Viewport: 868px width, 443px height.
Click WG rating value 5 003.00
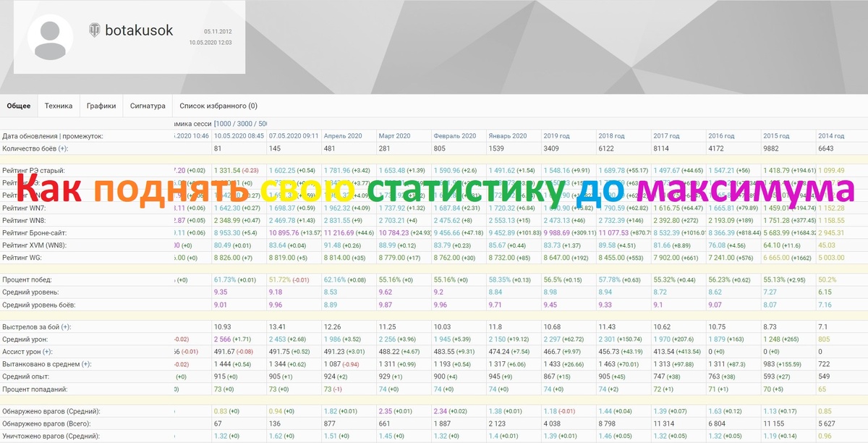(833, 256)
